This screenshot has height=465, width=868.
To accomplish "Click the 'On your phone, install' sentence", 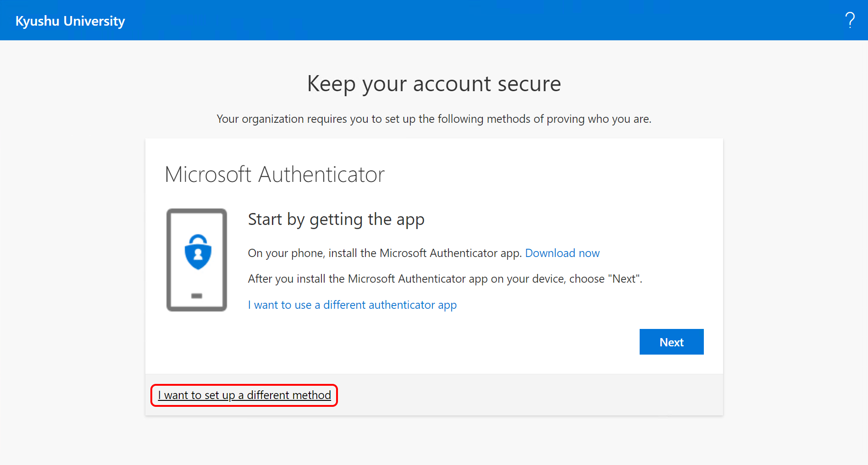I will point(384,253).
